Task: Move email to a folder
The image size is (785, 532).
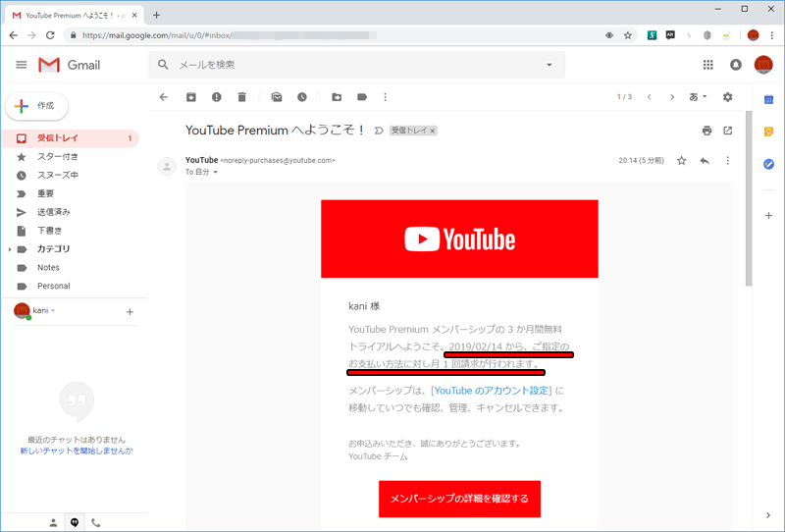Action: [x=337, y=97]
